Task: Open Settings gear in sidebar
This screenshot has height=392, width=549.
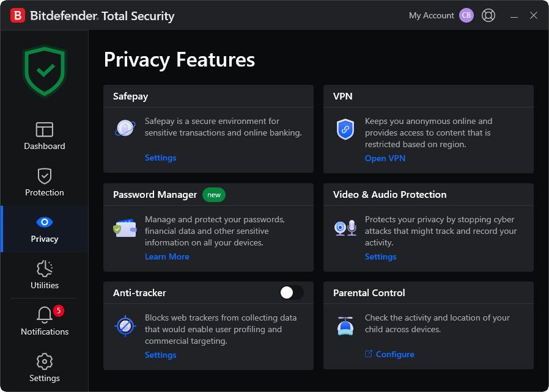Action: pyautogui.click(x=44, y=368)
